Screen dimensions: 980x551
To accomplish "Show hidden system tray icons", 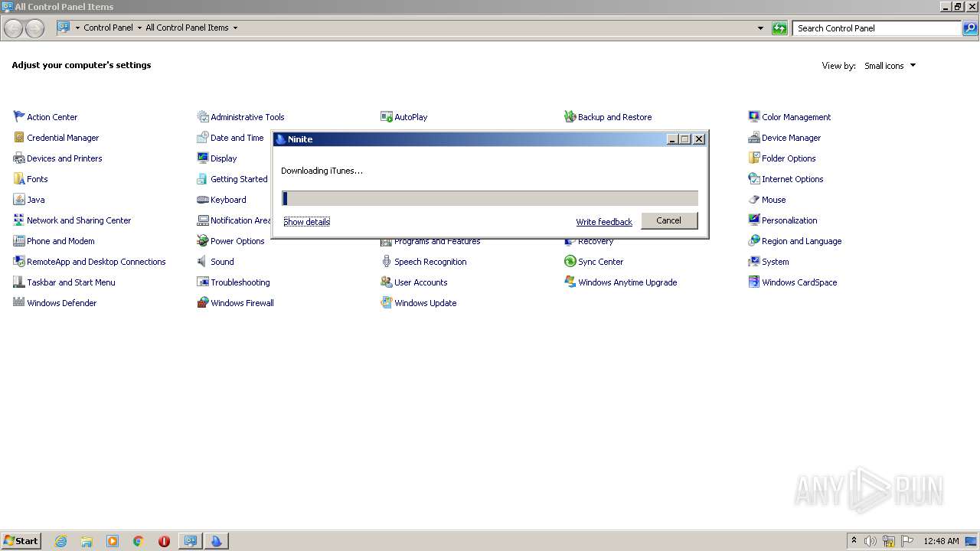I will coord(854,540).
